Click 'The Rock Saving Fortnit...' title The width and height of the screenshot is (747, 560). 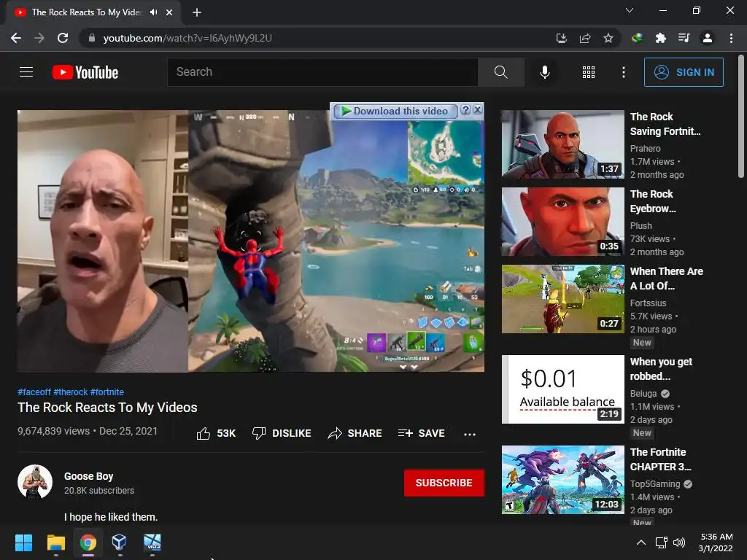(665, 124)
